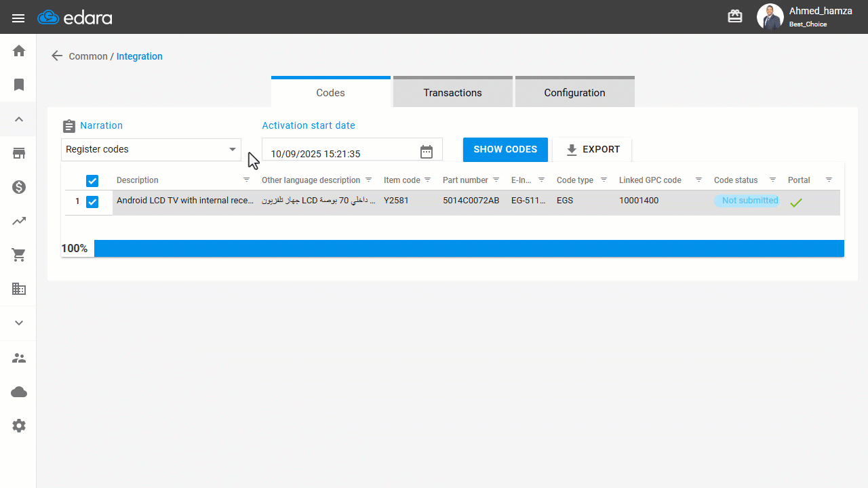Open settings gear in sidebar
The width and height of the screenshot is (868, 488).
point(19,426)
